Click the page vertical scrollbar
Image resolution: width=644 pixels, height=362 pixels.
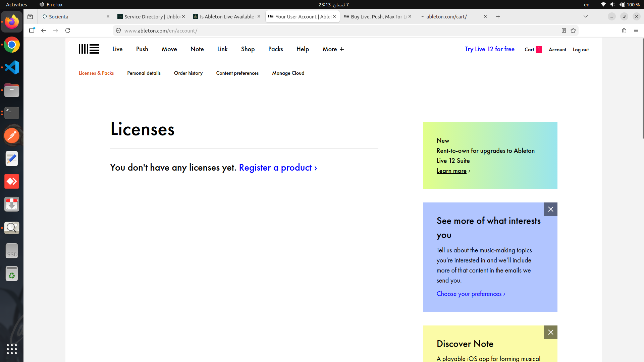[x=643, y=89]
